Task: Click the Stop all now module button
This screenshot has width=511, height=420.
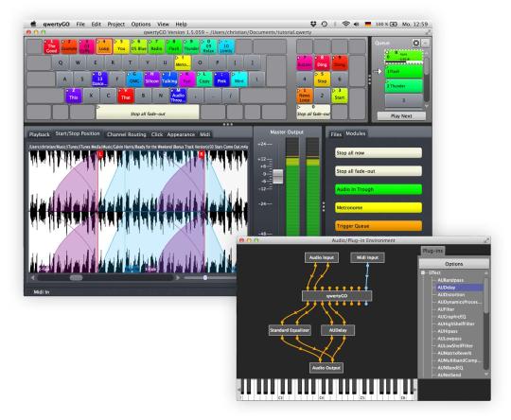Action: [379, 153]
